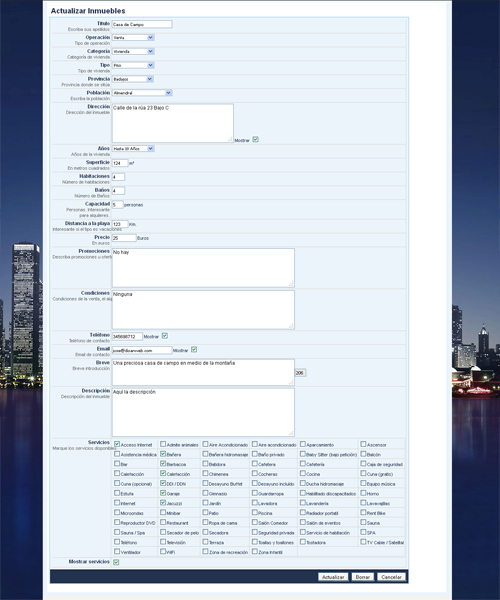This screenshot has height=600, width=500.
Task: Click the Superficie input field
Action: point(120,163)
